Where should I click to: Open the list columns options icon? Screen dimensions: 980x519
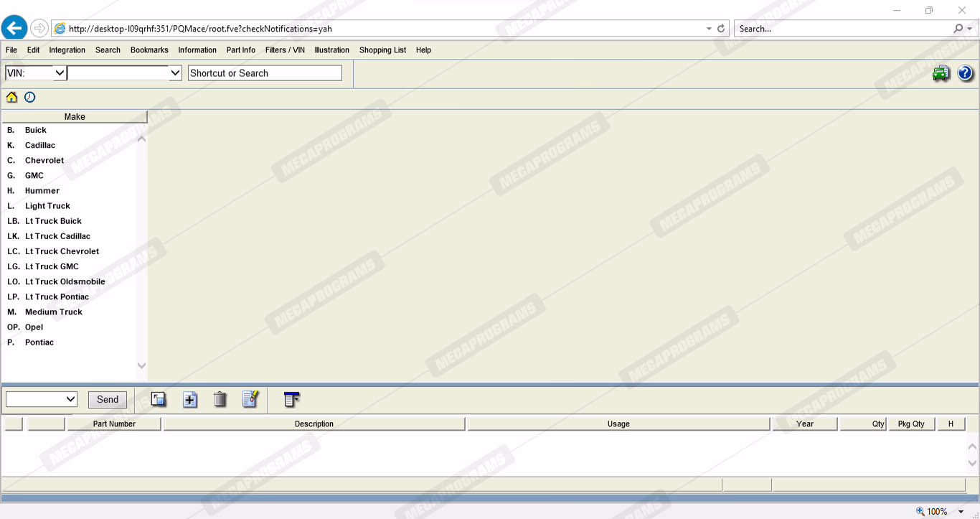click(x=291, y=400)
